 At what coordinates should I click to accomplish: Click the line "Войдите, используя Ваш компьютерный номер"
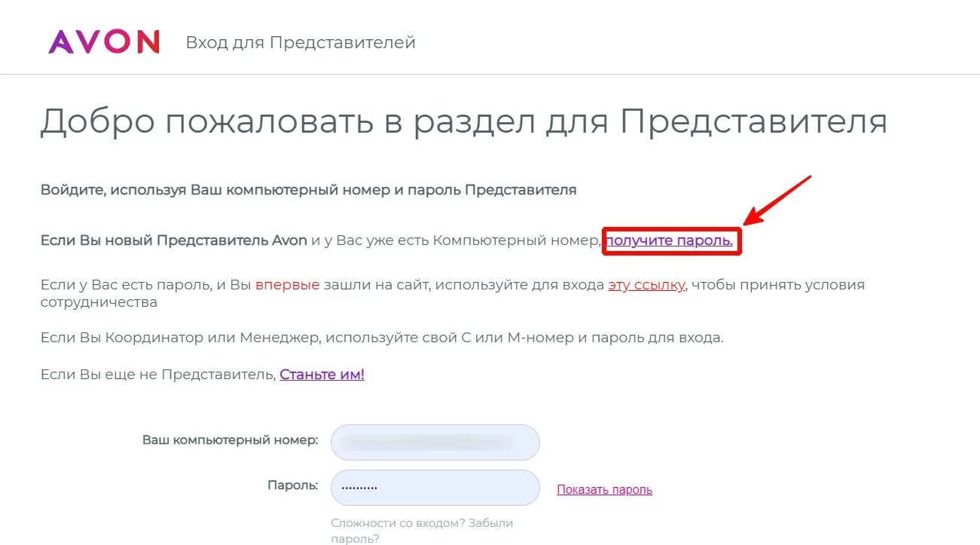pyautogui.click(x=309, y=190)
